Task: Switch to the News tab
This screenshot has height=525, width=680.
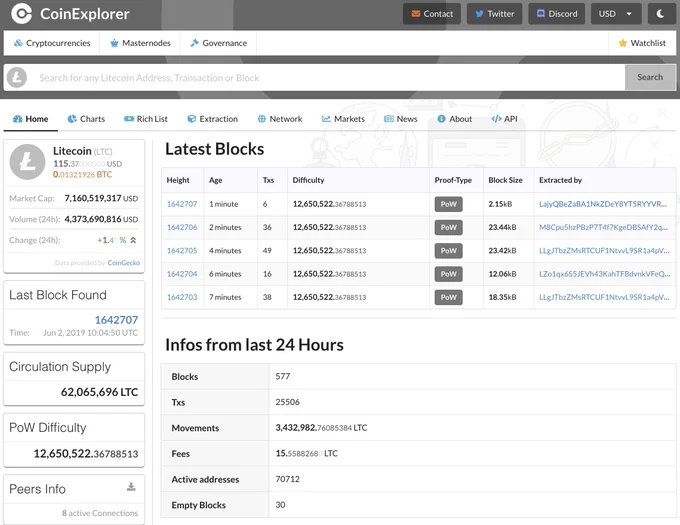Action: click(x=401, y=119)
